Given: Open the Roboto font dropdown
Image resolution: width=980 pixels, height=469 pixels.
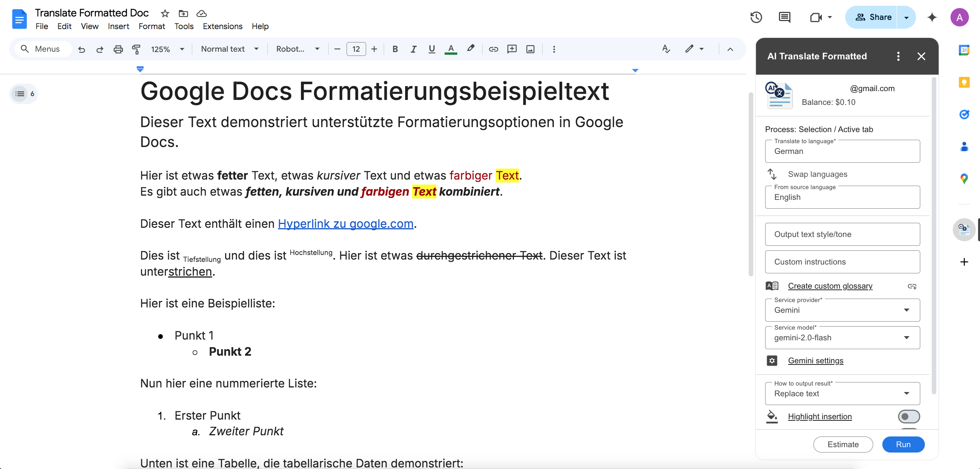Looking at the screenshot, I should tap(298, 49).
